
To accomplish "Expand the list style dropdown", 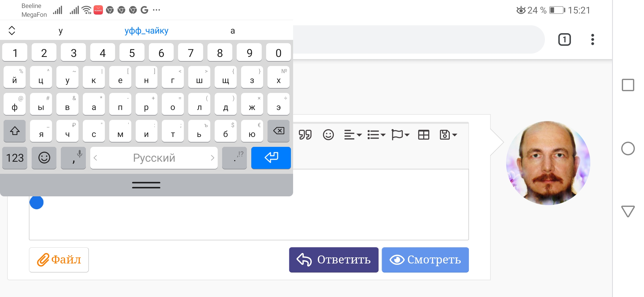I will click(376, 135).
